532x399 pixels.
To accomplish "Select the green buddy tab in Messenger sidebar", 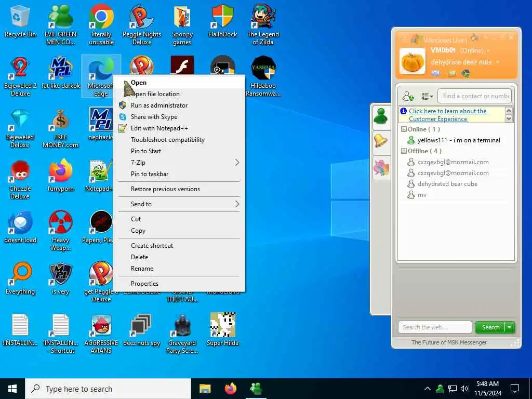I will click(x=381, y=116).
